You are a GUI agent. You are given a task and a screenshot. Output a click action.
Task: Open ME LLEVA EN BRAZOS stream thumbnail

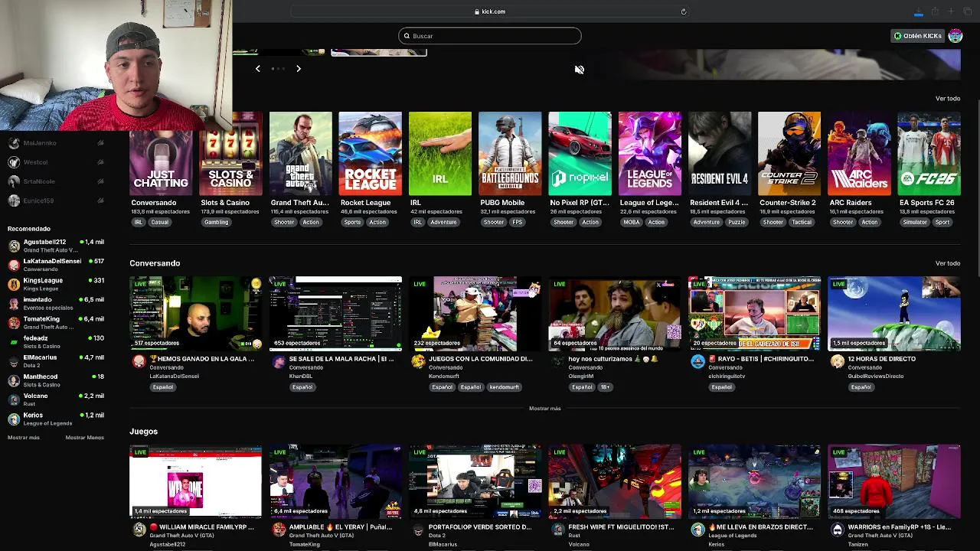[755, 481]
